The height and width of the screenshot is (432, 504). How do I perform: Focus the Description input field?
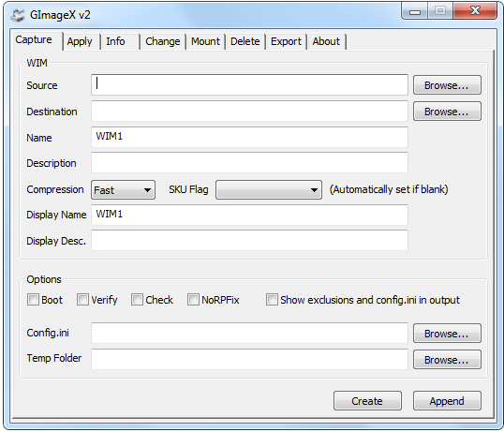pos(250,163)
